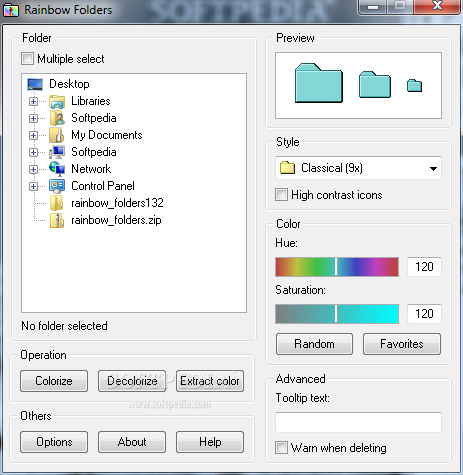Expand the Libraries tree node
The image size is (463, 475).
[33, 101]
